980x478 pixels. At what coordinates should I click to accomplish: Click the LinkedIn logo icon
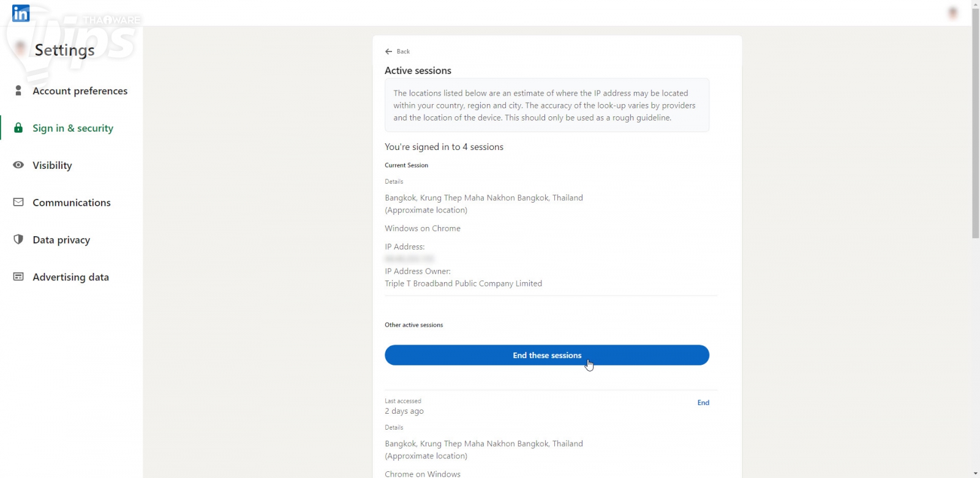[x=21, y=13]
